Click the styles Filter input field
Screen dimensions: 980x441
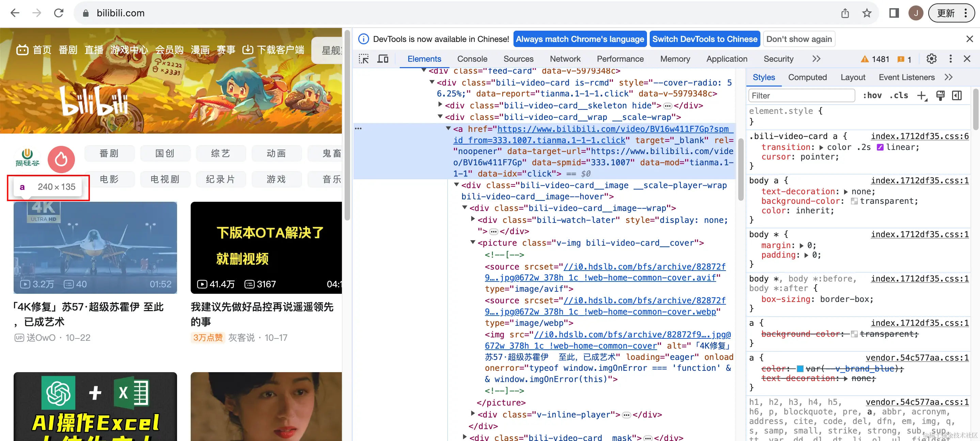801,95
